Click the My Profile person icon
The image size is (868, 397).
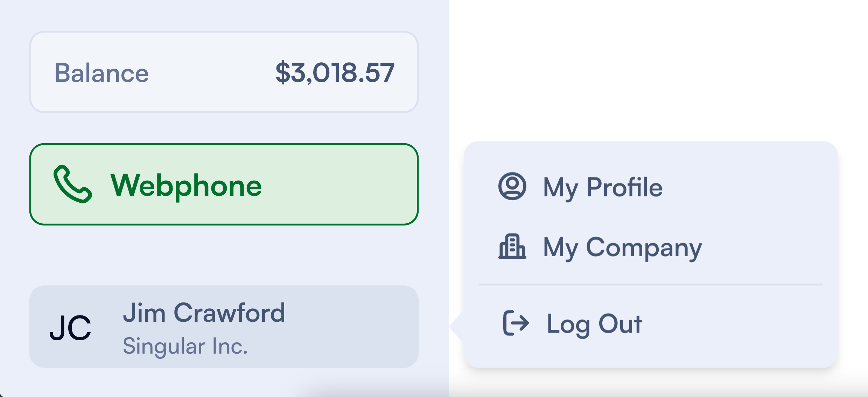[x=512, y=186]
